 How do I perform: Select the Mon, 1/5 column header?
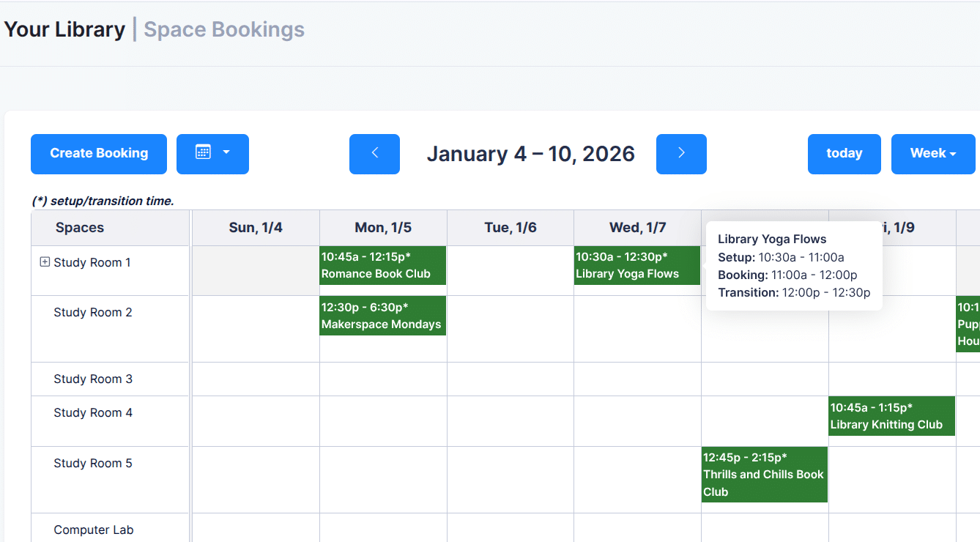point(383,228)
